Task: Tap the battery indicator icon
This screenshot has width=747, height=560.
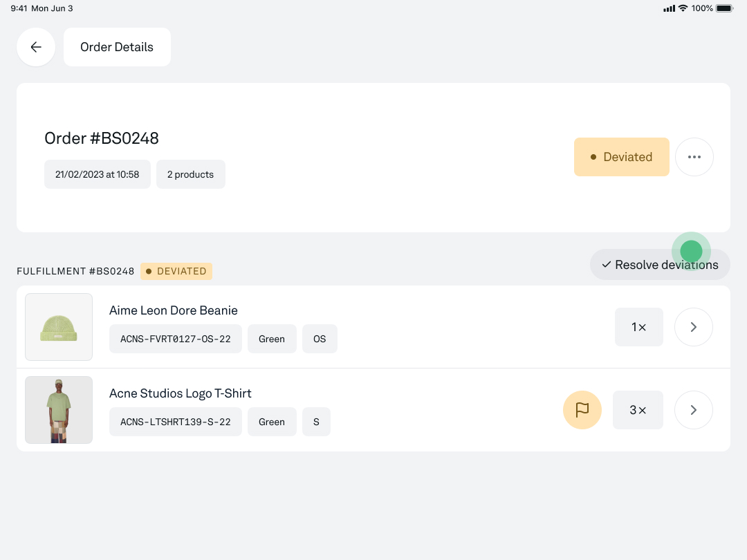Action: tap(724, 8)
